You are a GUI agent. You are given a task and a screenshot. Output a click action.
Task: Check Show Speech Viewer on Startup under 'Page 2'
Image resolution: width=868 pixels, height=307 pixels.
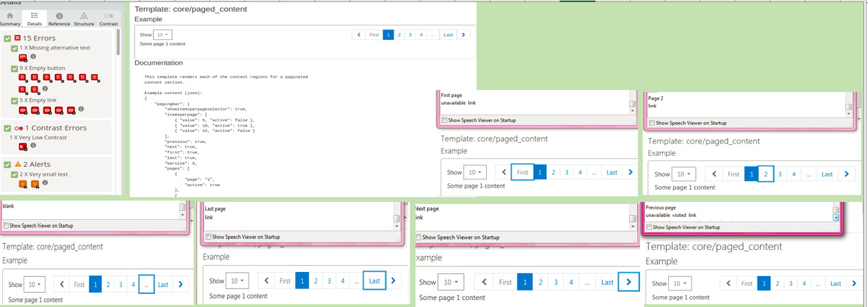[x=652, y=124]
